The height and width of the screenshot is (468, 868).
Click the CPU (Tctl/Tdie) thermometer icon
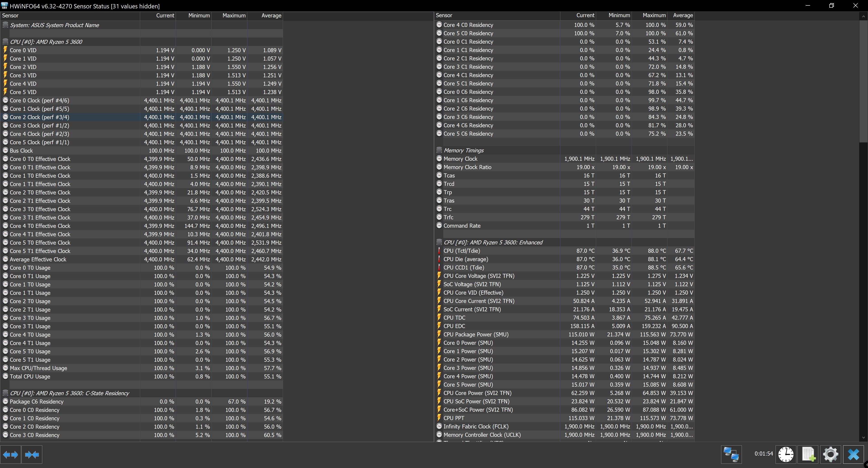(439, 251)
